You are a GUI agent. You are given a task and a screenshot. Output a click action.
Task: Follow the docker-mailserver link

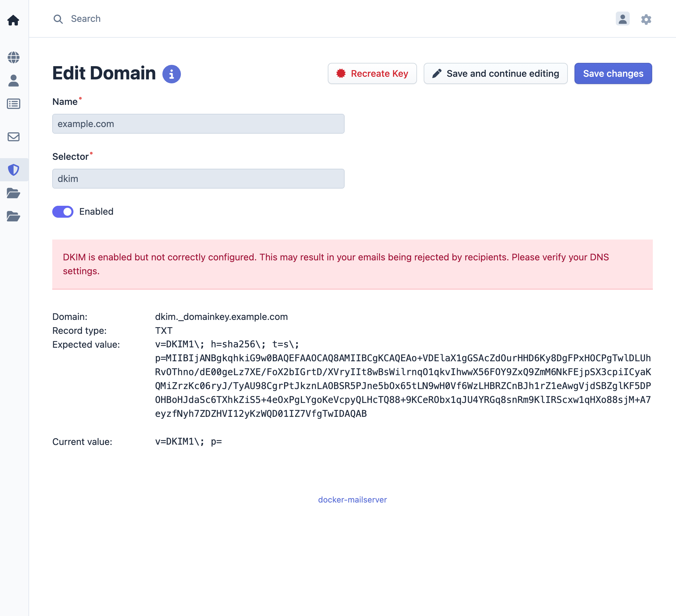pos(352,500)
